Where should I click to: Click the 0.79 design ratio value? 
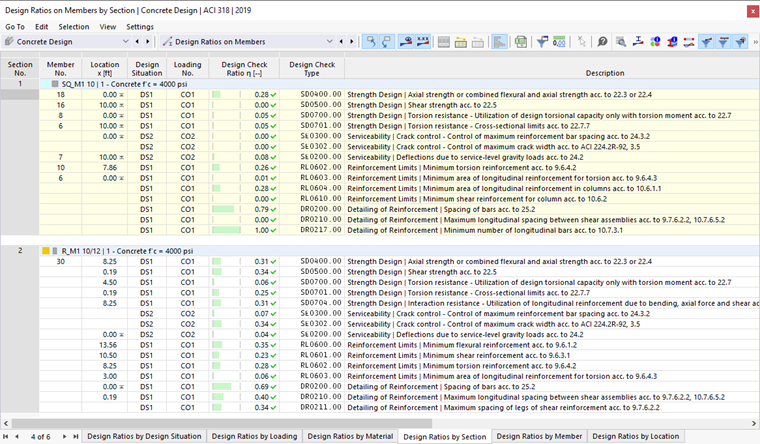point(262,209)
